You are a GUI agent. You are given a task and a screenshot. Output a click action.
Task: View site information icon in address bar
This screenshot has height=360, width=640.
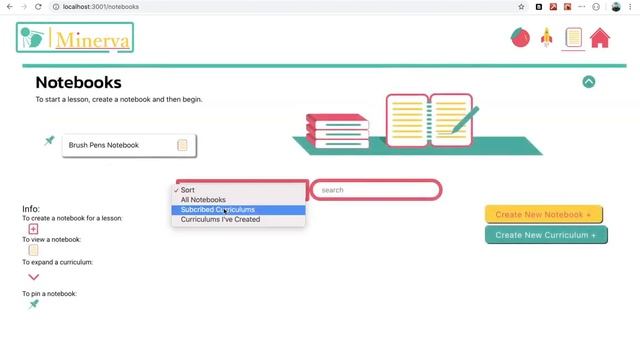click(56, 7)
